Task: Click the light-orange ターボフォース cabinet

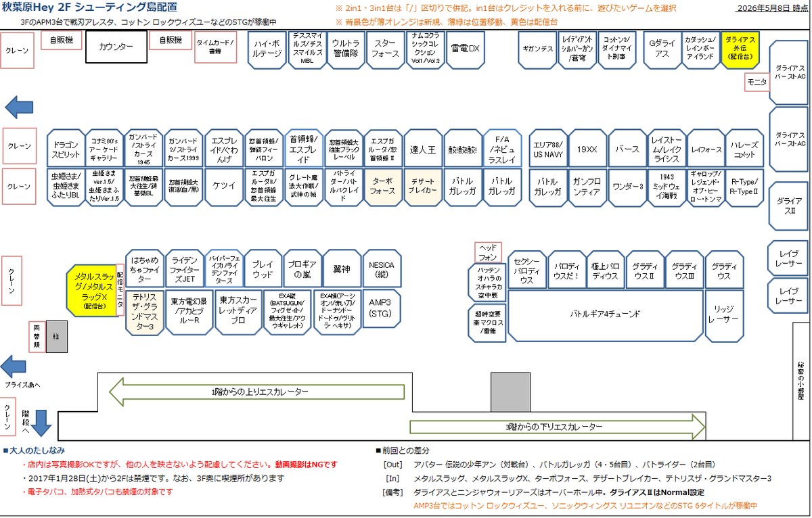Action: 383,187
